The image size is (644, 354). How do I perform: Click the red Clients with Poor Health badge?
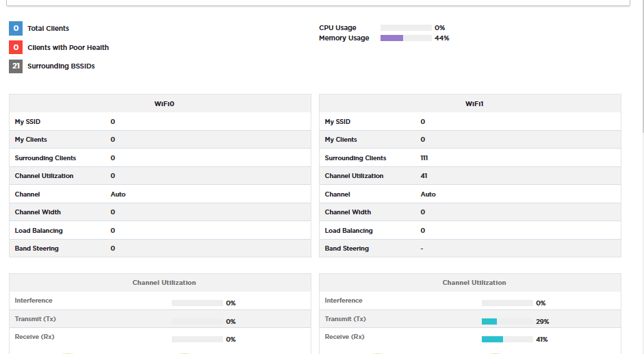16,47
